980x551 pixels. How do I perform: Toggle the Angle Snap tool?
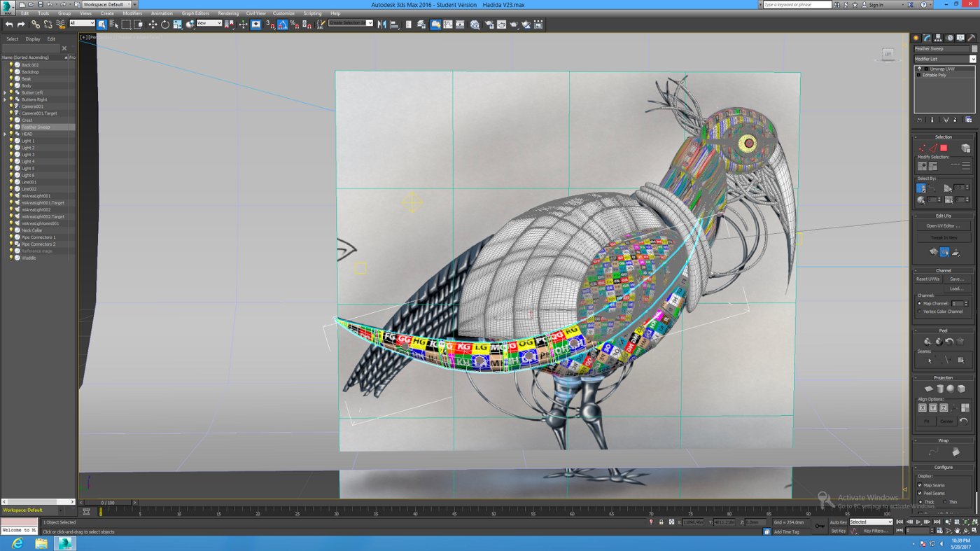(282, 25)
